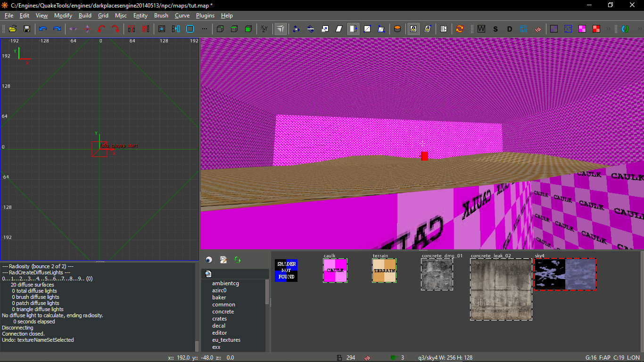The width and height of the screenshot is (644, 362).
Task: Toggle texture vertex lock (padlock with pencil)
Action: point(428,29)
